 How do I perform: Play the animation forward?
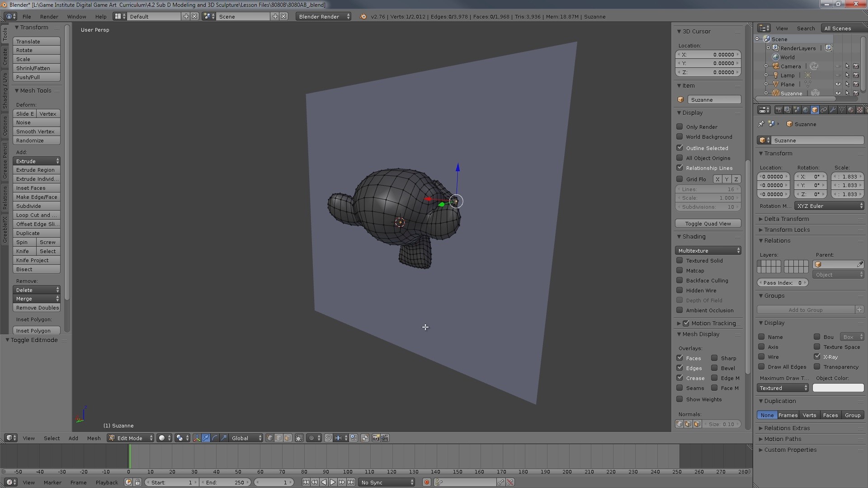[x=333, y=483]
